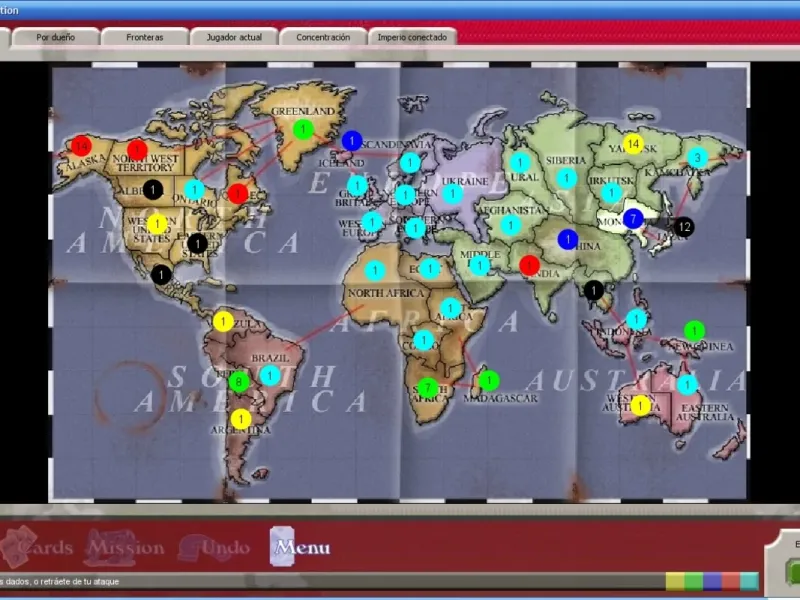Select the blue army on China

(x=568, y=239)
